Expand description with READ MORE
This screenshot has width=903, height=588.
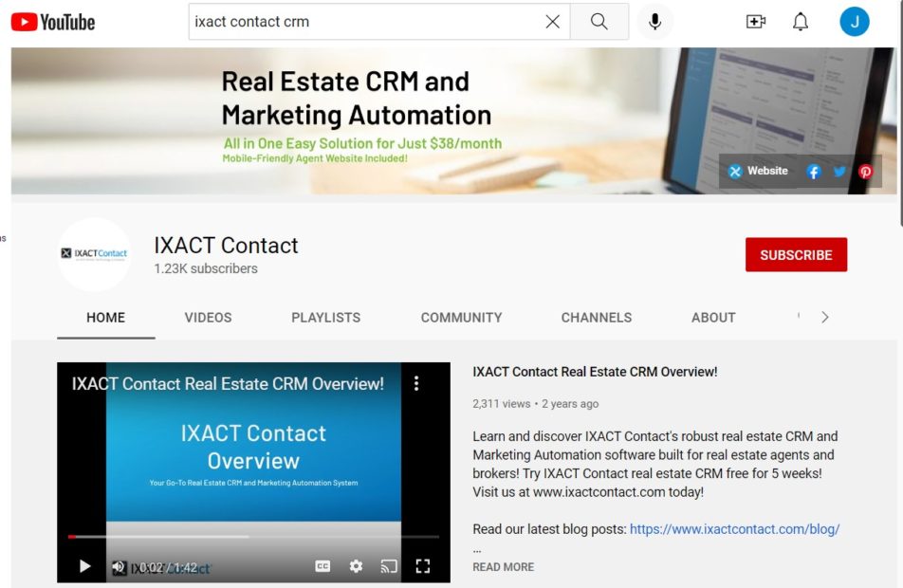pyautogui.click(x=503, y=567)
